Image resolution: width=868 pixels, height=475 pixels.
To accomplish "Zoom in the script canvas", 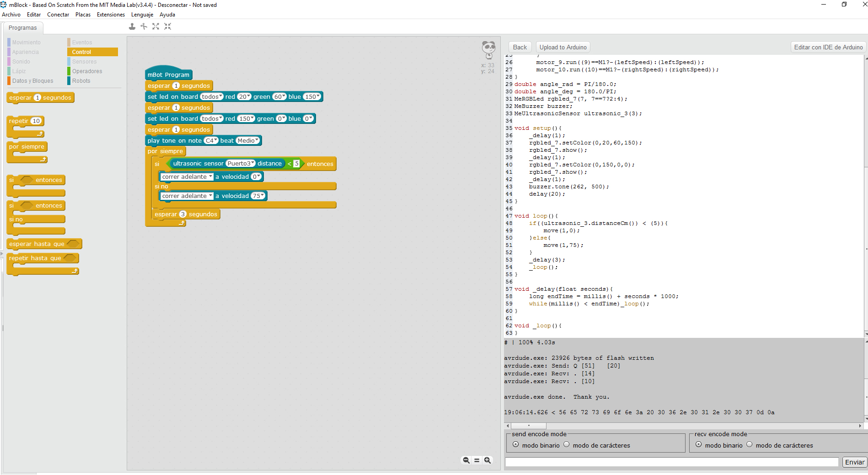I will pyautogui.click(x=488, y=460).
